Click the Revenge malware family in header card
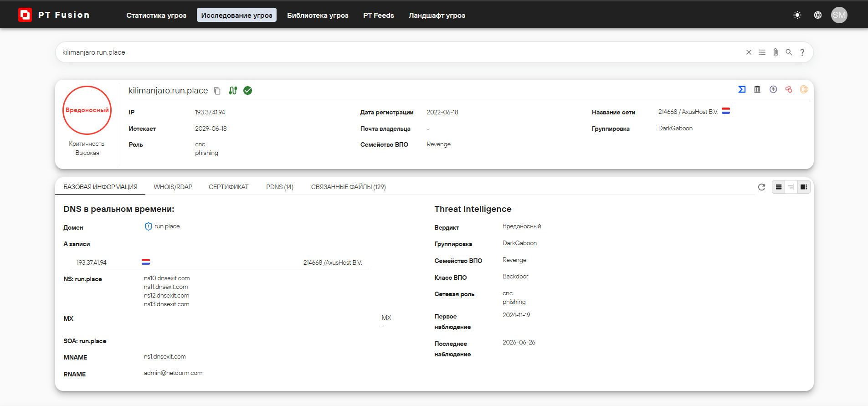 [x=439, y=144]
